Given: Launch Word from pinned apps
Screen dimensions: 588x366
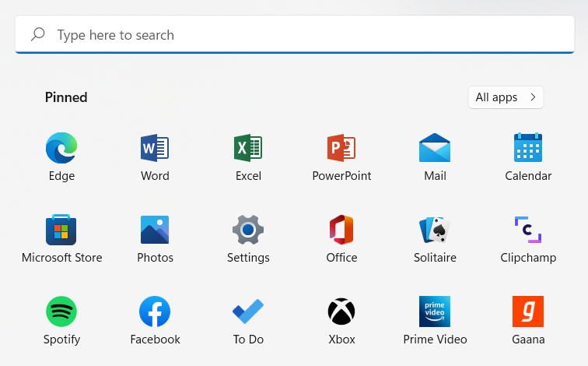Looking at the screenshot, I should (155, 148).
